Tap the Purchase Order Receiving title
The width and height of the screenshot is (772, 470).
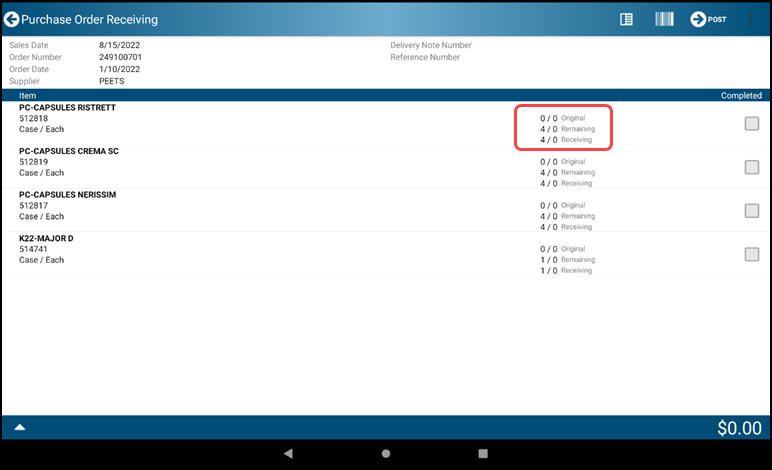[x=90, y=19]
